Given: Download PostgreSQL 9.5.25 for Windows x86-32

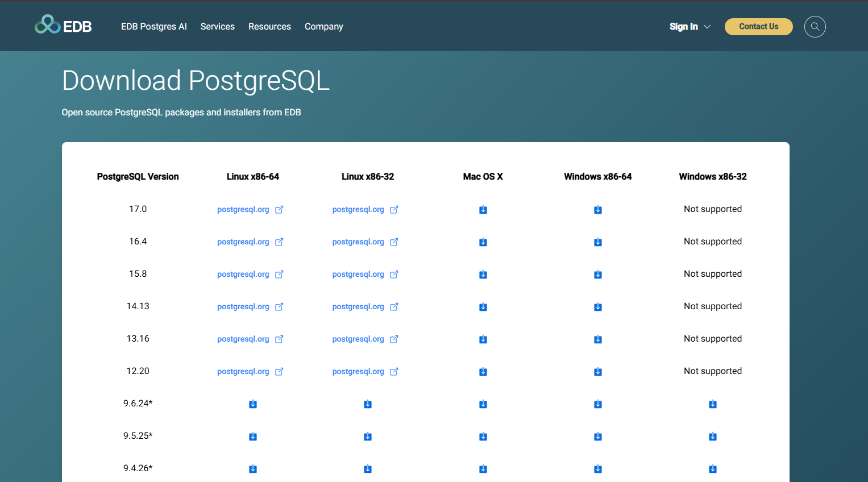Looking at the screenshot, I should click(713, 437).
